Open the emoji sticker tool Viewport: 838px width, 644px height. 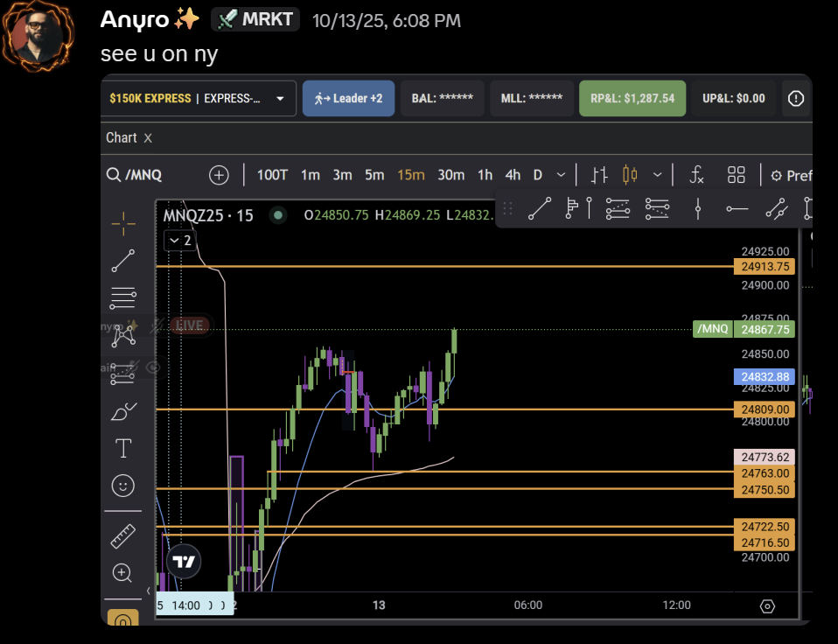[x=122, y=486]
